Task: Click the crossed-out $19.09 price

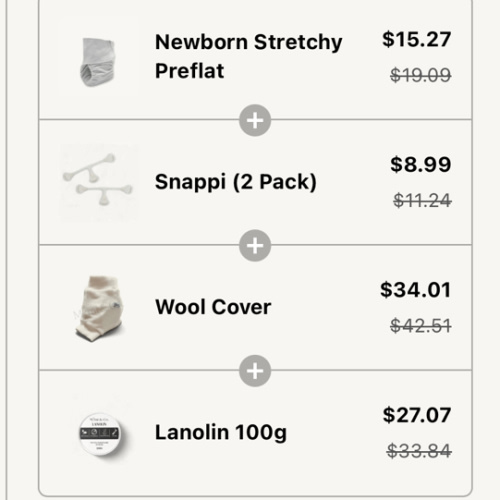Action: [421, 75]
